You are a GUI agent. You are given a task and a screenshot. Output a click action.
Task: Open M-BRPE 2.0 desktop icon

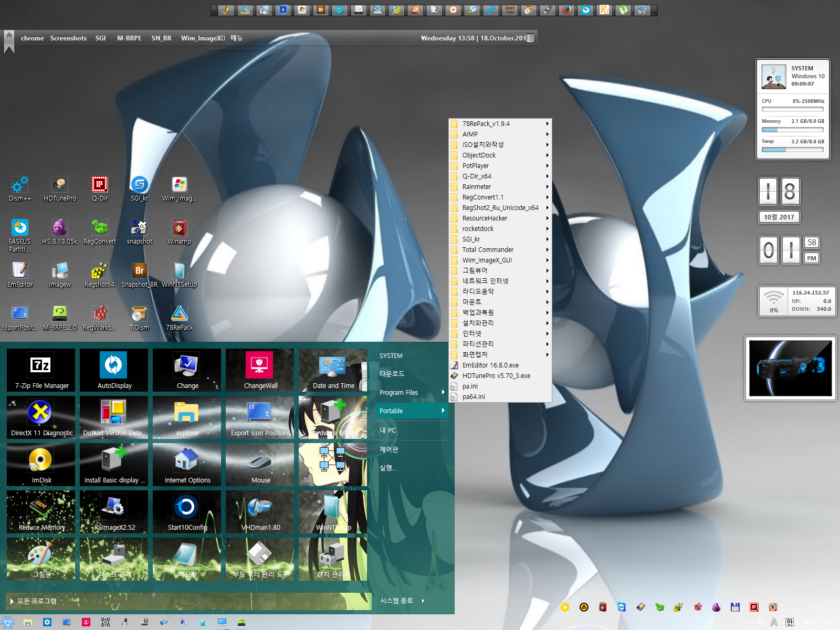(x=60, y=318)
